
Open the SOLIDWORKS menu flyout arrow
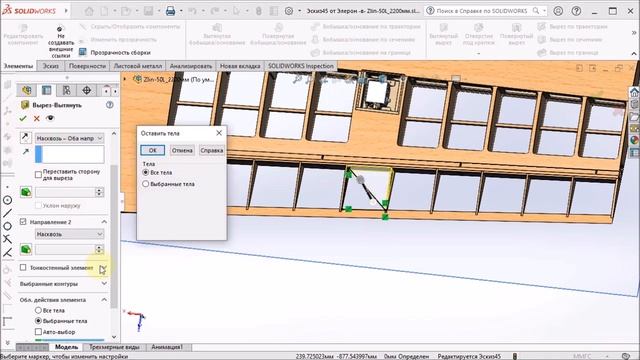(x=66, y=11)
